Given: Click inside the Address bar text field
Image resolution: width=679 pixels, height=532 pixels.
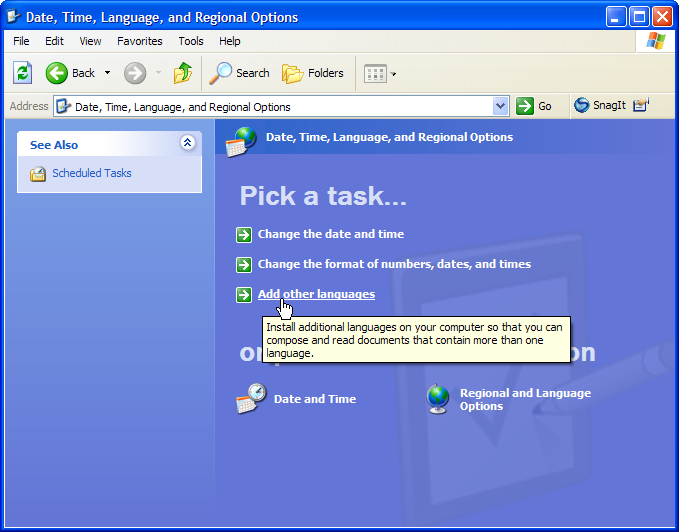Looking at the screenshot, I should point(280,106).
